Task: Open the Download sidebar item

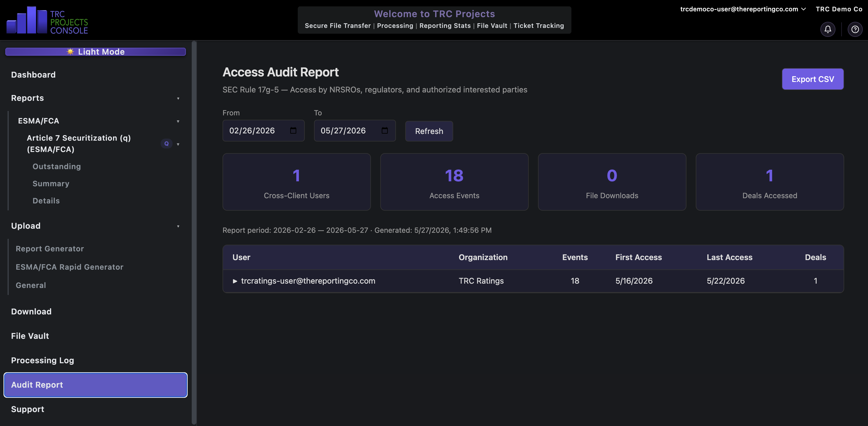Action: coord(31,312)
